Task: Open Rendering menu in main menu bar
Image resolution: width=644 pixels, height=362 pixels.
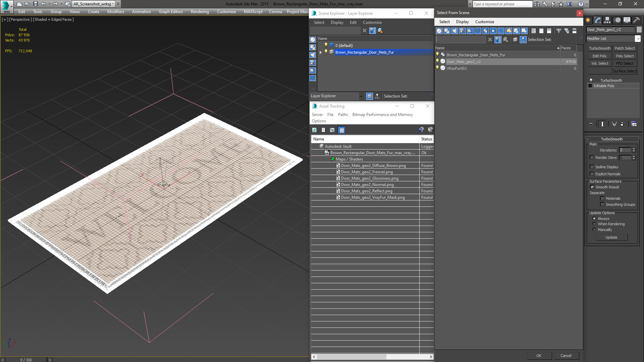Action: (200, 12)
